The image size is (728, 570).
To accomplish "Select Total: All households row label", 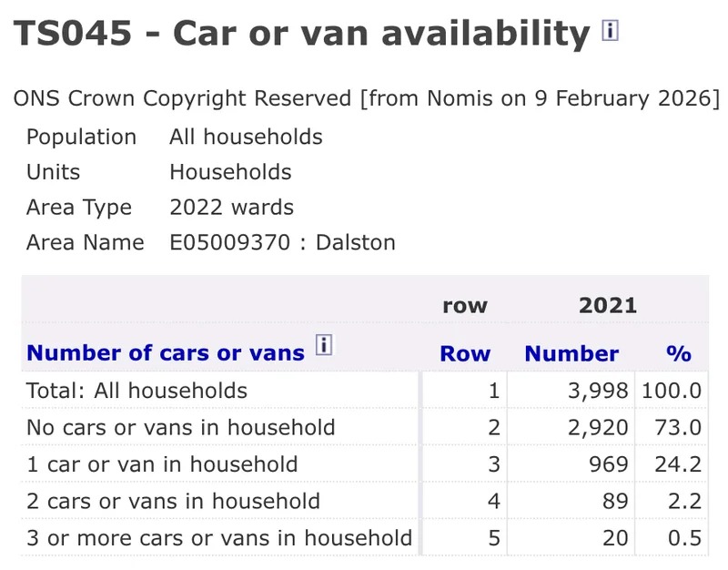I will pos(136,391).
